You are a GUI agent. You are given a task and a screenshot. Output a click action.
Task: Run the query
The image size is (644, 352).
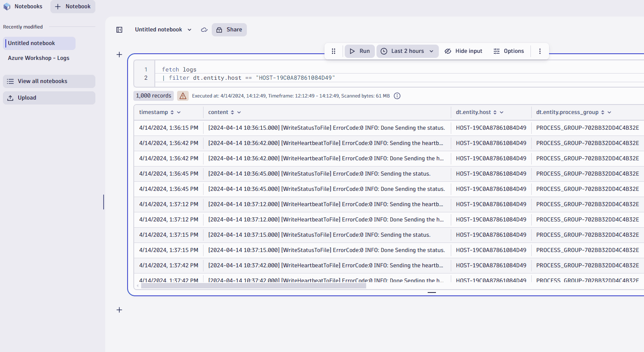(360, 51)
